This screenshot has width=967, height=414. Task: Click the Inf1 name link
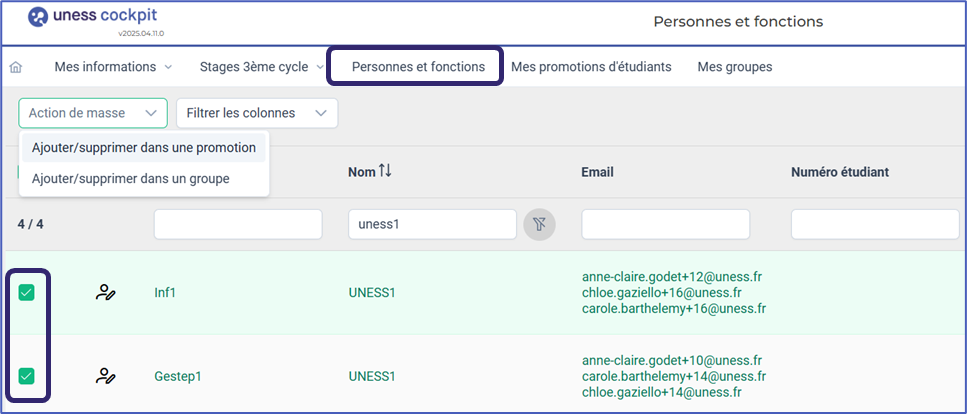(x=165, y=293)
